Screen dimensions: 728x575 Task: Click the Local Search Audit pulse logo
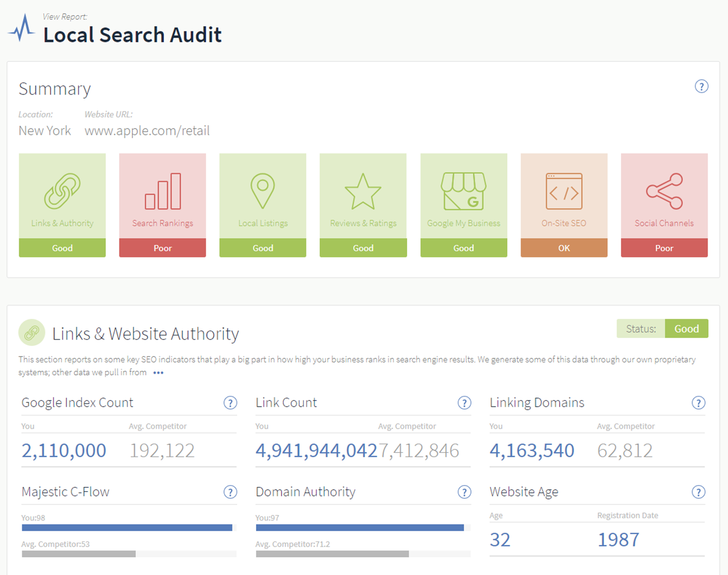[21, 27]
